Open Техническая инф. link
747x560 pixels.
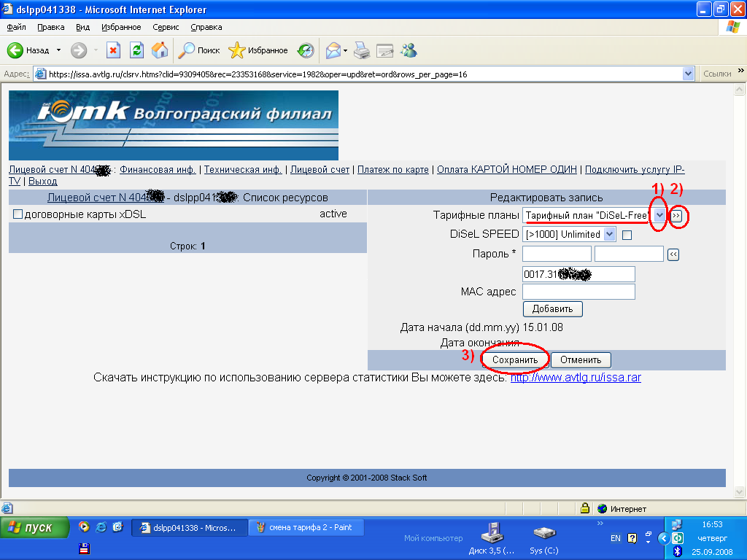pos(243,169)
